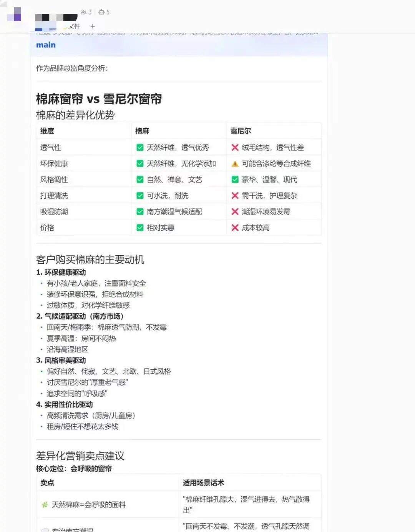
Task: Click green checkmark beside 相对实惠
Action: [140, 228]
